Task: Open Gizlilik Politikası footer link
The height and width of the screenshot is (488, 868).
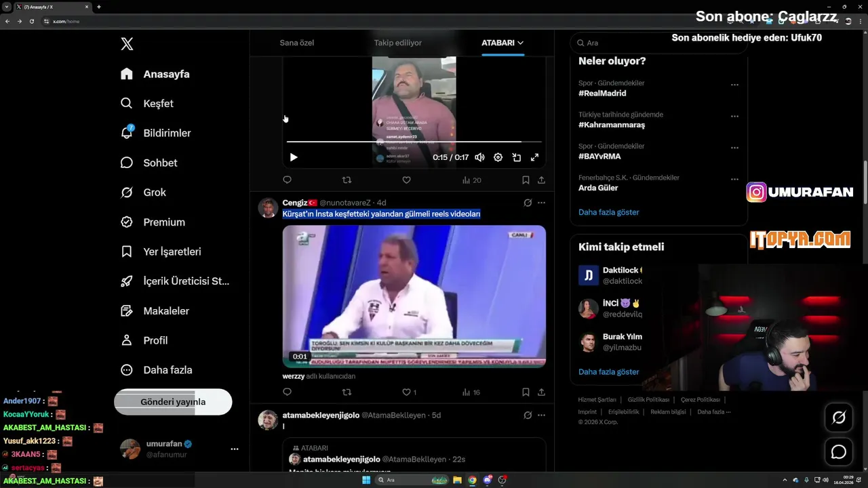Action: [648, 400]
